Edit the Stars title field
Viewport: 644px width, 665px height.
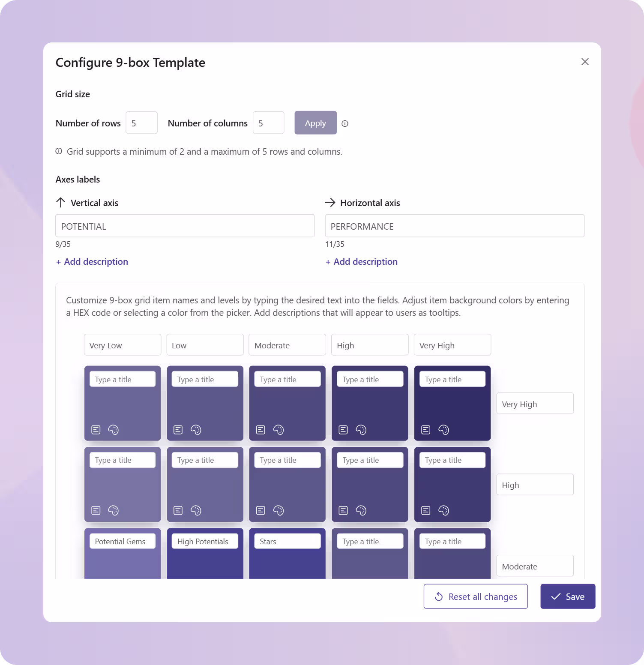[288, 541]
